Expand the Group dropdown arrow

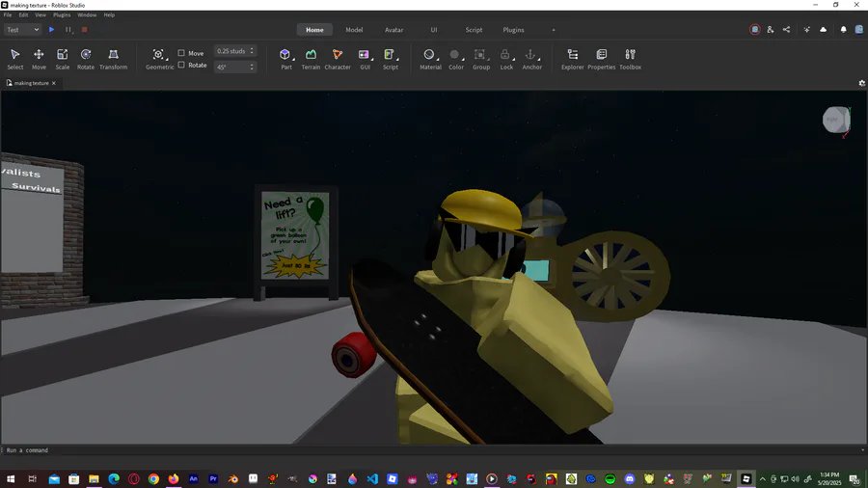pyautogui.click(x=489, y=59)
